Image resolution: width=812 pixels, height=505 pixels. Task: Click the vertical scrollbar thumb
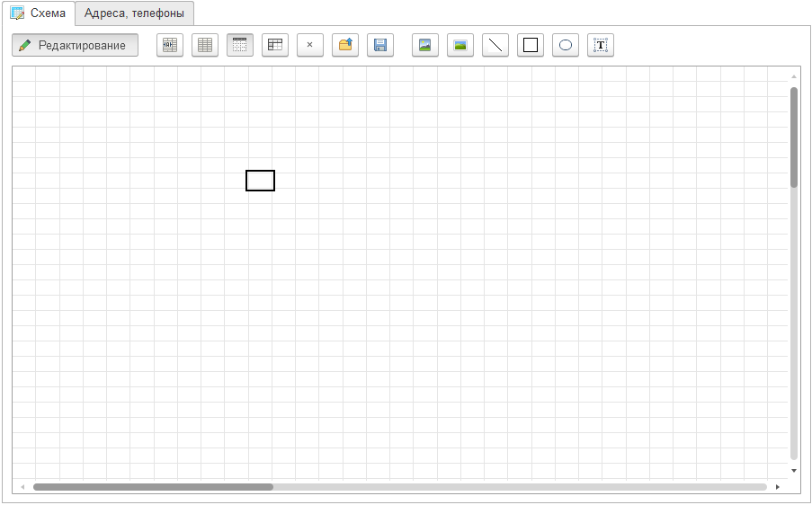[x=794, y=137]
